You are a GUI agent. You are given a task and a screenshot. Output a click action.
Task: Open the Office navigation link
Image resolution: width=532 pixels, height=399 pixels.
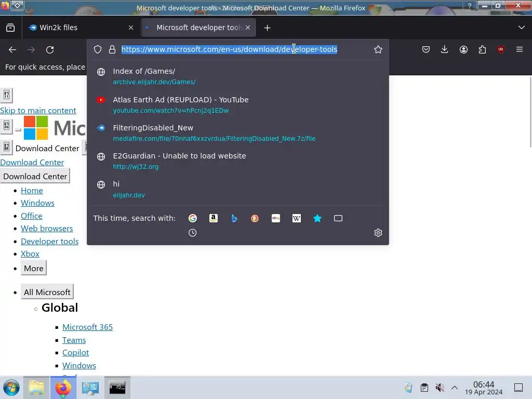32,216
